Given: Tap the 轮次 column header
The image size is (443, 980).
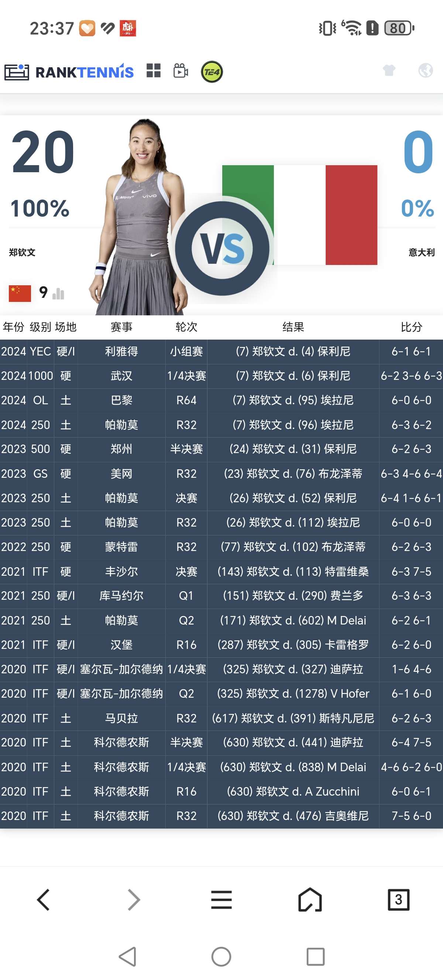Looking at the screenshot, I should (186, 327).
